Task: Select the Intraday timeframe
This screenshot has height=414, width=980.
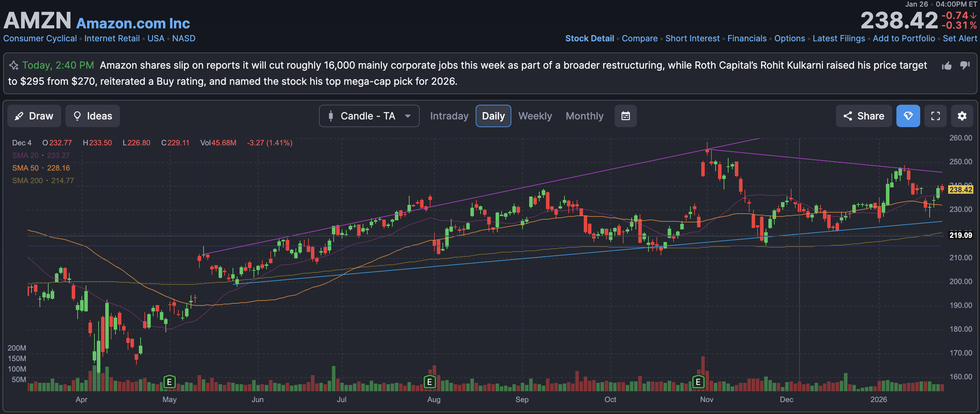Action: (449, 116)
